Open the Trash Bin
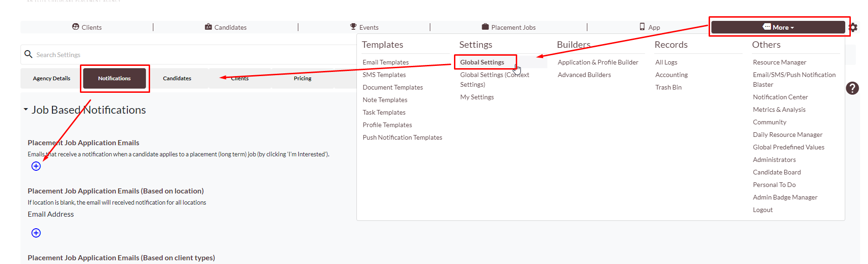This screenshot has width=868, height=264. point(668,87)
